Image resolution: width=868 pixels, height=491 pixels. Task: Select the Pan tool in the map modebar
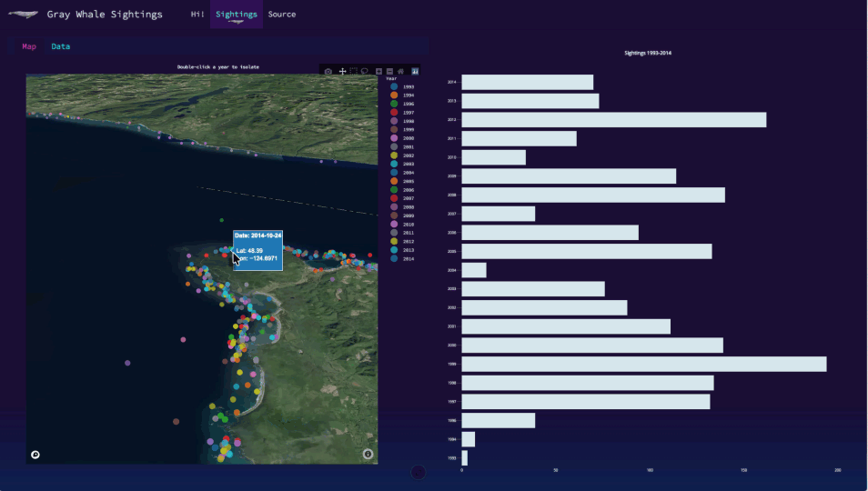(343, 71)
